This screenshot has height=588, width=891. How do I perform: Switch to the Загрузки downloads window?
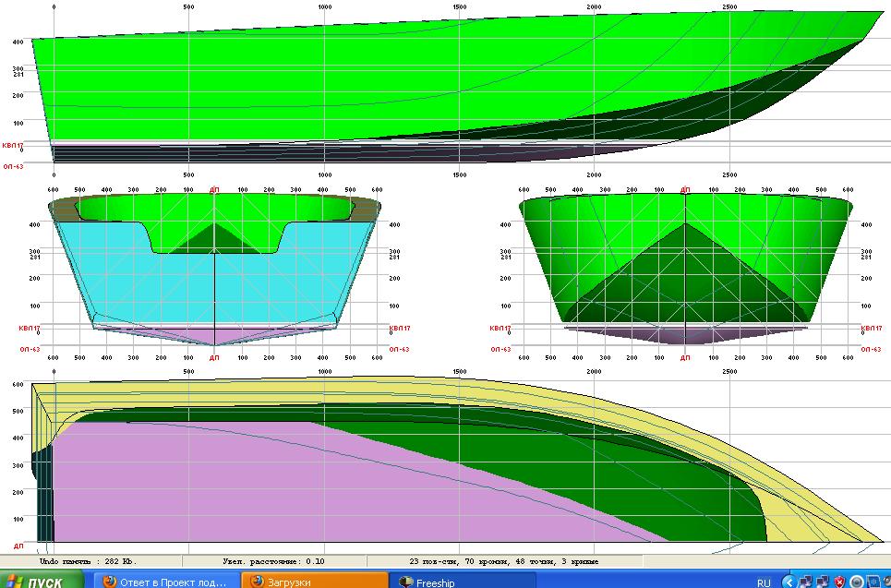pos(314,582)
